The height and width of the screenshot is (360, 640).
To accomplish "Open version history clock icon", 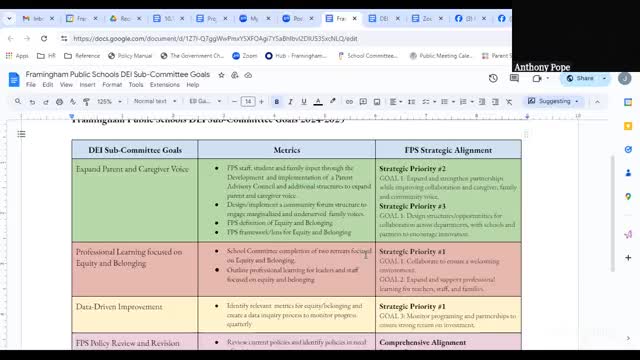I will [x=493, y=78].
